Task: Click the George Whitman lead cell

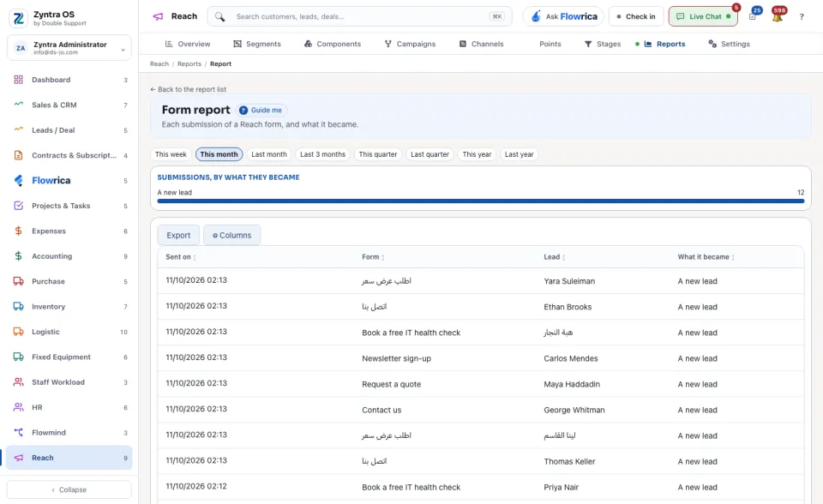Action: (574, 410)
